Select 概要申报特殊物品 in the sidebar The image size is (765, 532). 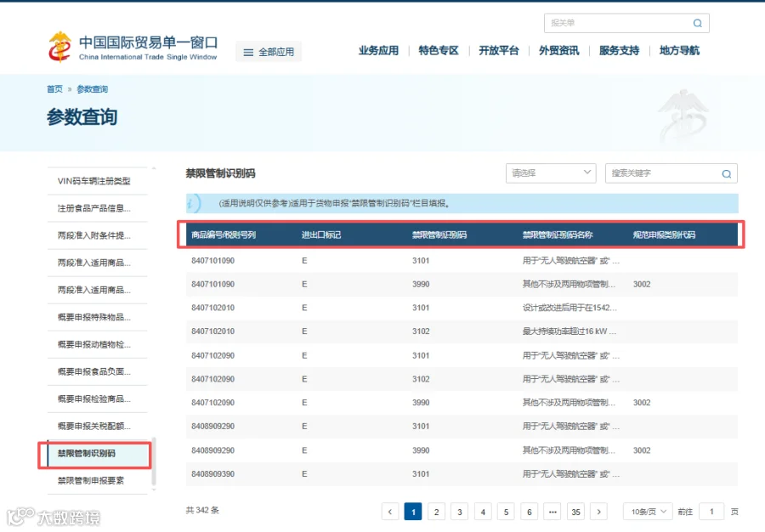[x=97, y=317]
